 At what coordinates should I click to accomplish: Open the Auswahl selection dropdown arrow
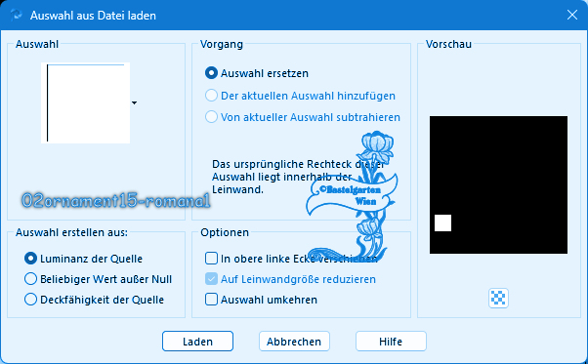(134, 102)
